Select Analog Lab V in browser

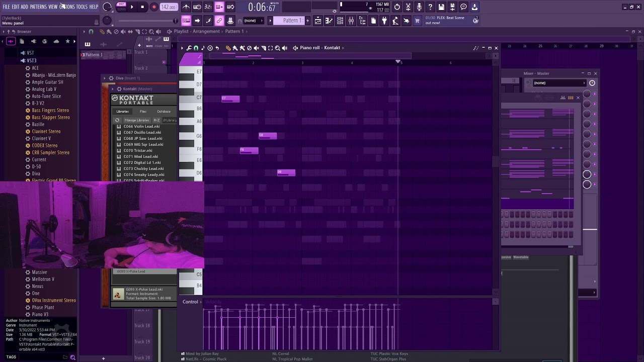coord(44,89)
